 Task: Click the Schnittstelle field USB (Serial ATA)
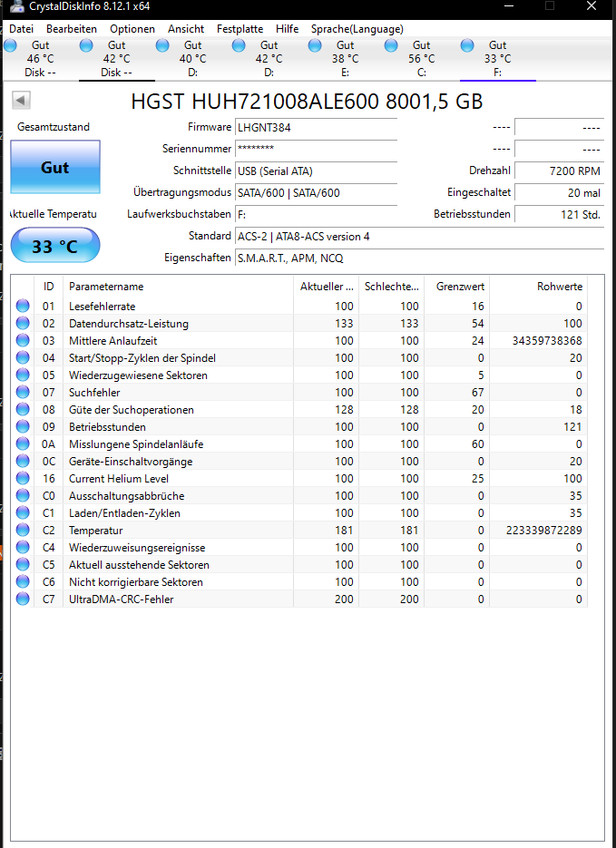coord(317,171)
